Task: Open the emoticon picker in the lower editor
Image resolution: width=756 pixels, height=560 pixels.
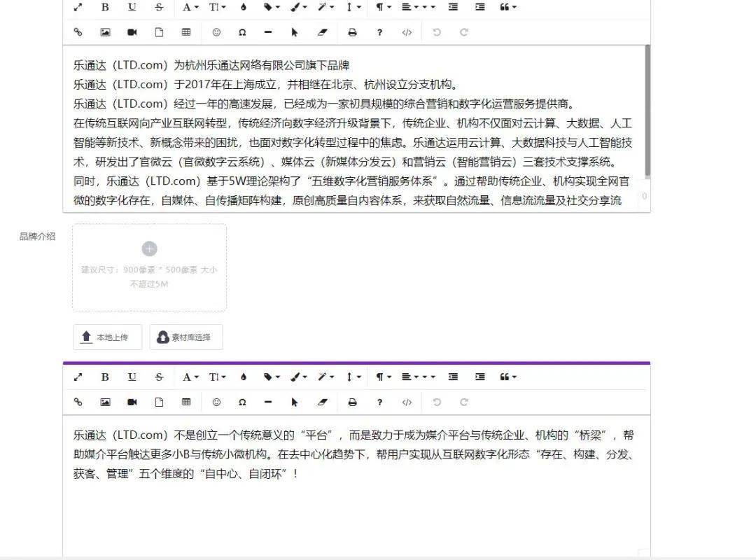Action: pyautogui.click(x=216, y=402)
